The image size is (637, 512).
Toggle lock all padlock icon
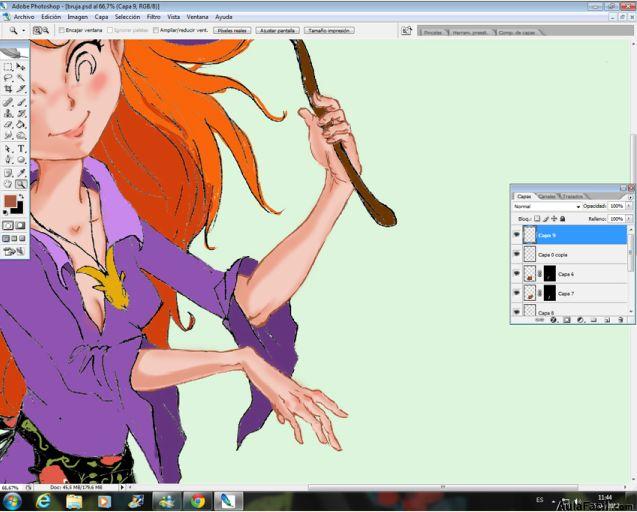(x=563, y=219)
